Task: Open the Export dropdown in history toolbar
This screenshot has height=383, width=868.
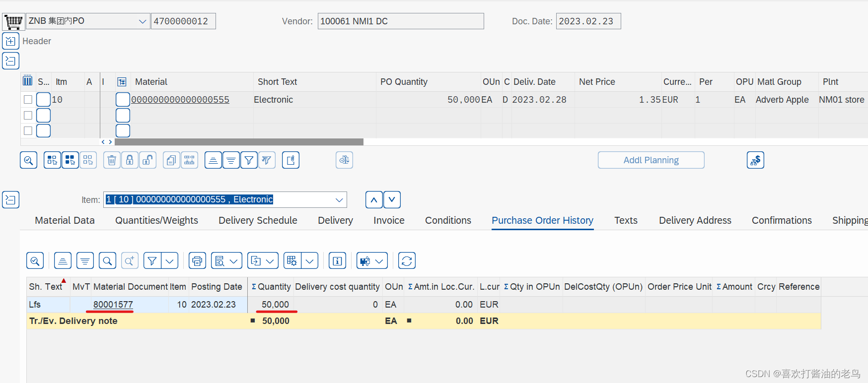Action: 263,261
